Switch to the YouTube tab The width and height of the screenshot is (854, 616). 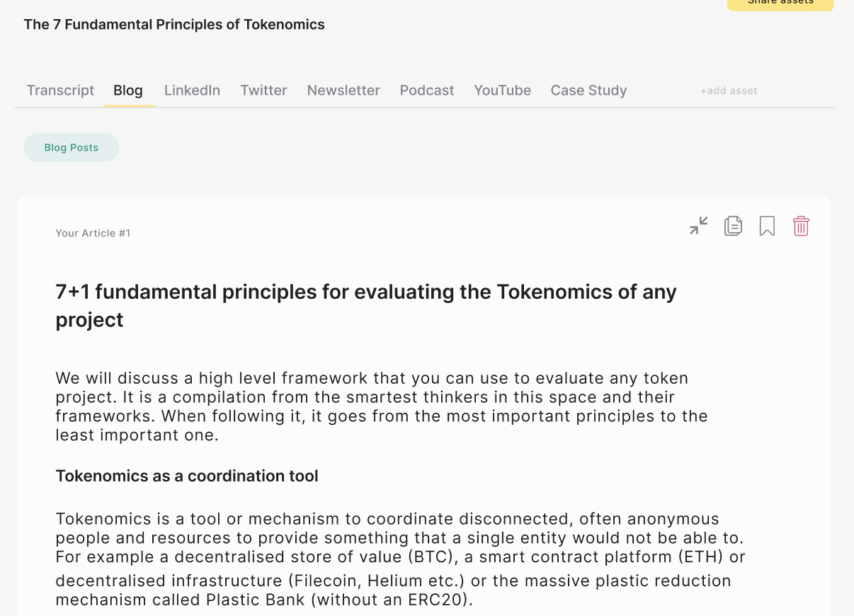tap(502, 91)
